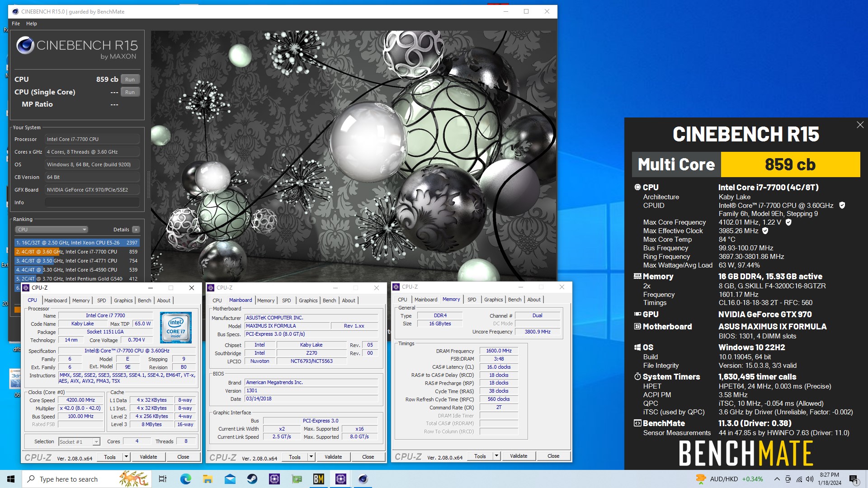Switch to Bench tab in CPU-Z CPU window
The image size is (868, 488).
coord(145,300)
